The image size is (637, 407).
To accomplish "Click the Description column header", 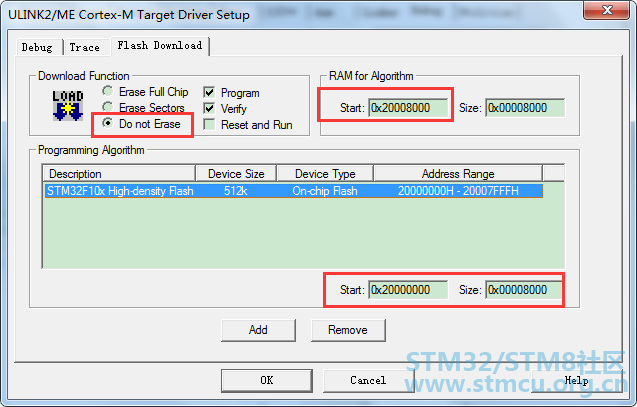I will (119, 174).
